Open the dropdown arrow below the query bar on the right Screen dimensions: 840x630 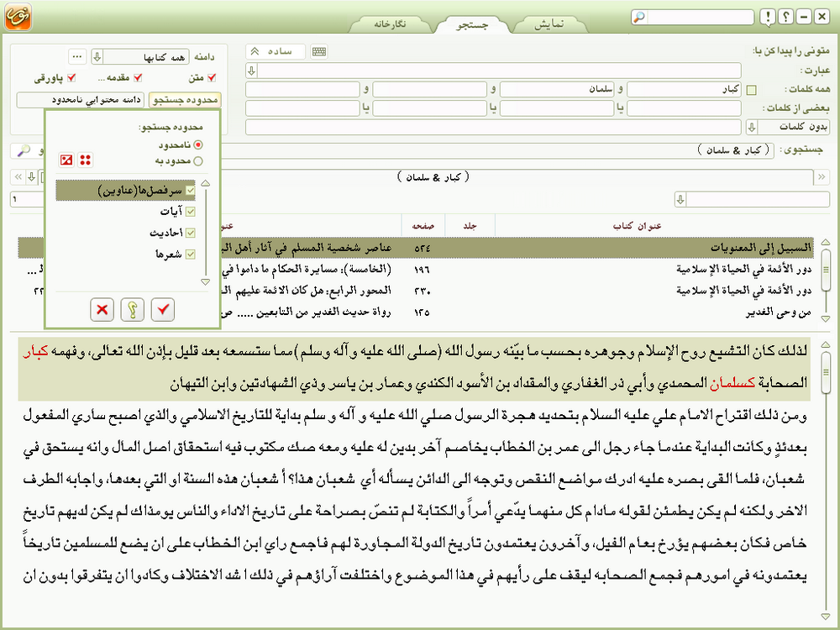pos(680,200)
